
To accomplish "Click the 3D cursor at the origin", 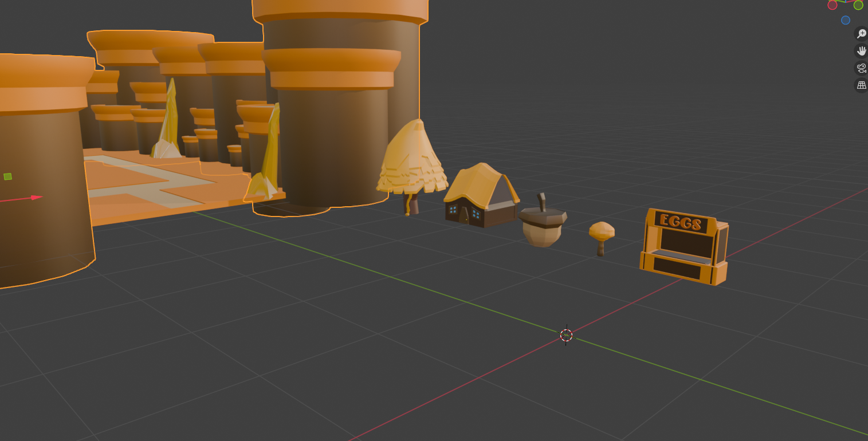I will coord(566,335).
